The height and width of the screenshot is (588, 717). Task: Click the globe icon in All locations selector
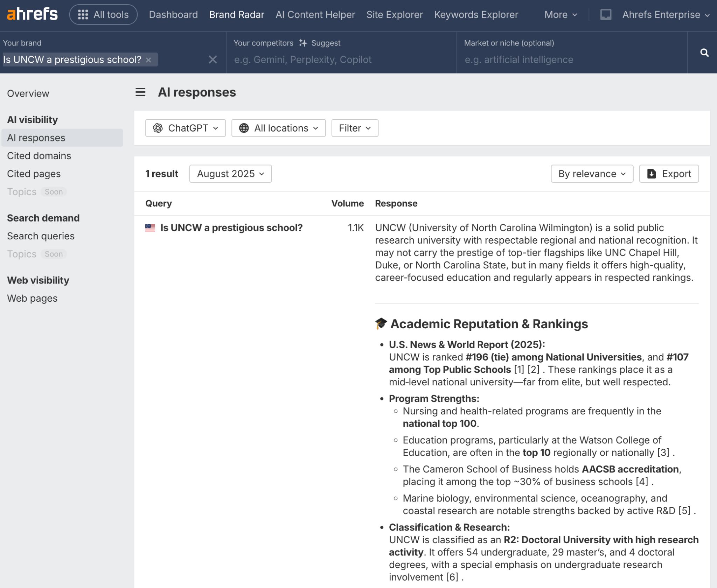click(244, 128)
